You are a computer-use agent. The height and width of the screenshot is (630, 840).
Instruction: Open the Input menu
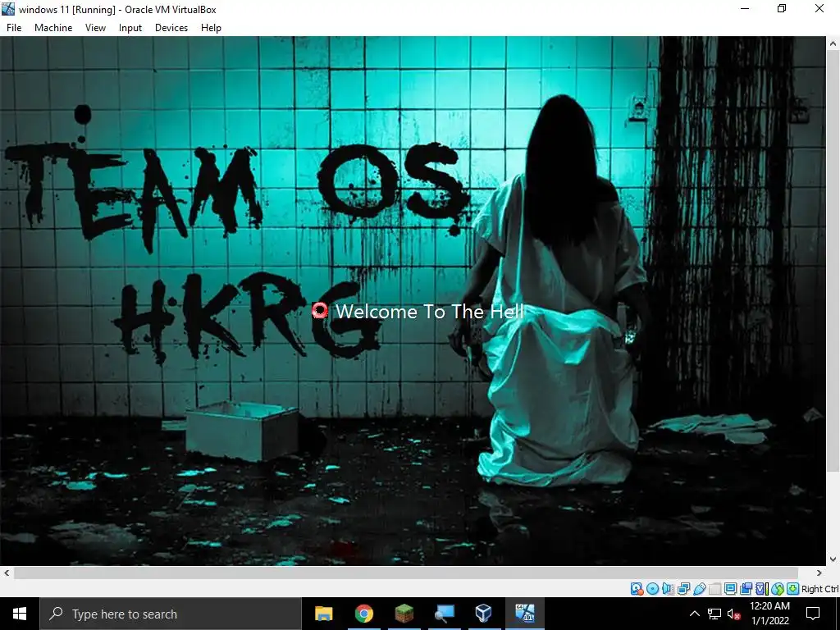(130, 28)
